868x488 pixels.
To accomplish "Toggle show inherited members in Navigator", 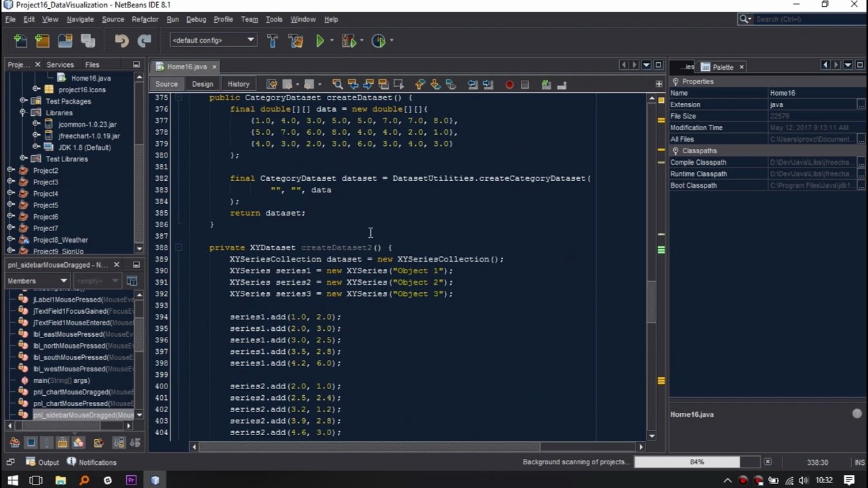I will [14, 443].
